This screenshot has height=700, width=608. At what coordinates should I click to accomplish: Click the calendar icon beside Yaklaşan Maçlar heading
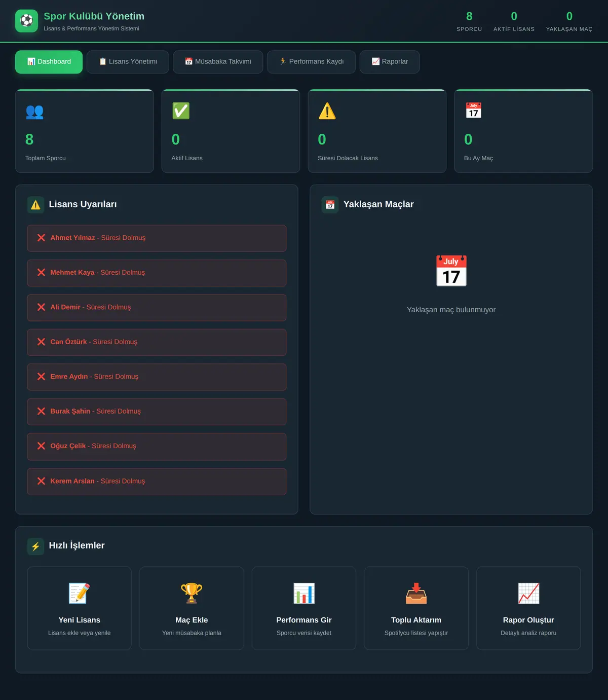[330, 205]
